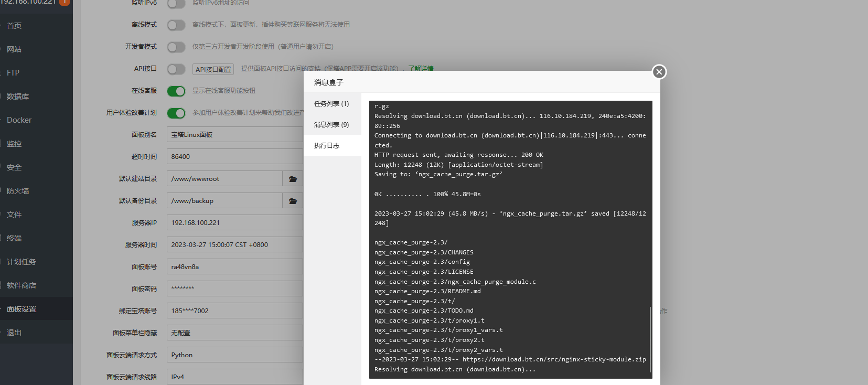Open 消息列表 (9) tab
This screenshot has width=868, height=385.
click(x=332, y=125)
